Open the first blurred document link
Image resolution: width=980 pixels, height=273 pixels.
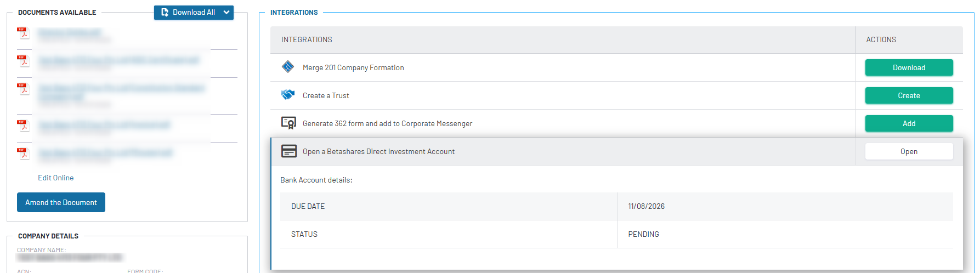[70, 33]
